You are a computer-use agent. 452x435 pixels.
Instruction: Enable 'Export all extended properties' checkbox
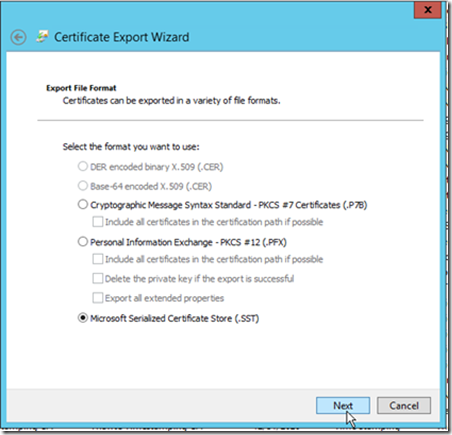pyautogui.click(x=98, y=298)
